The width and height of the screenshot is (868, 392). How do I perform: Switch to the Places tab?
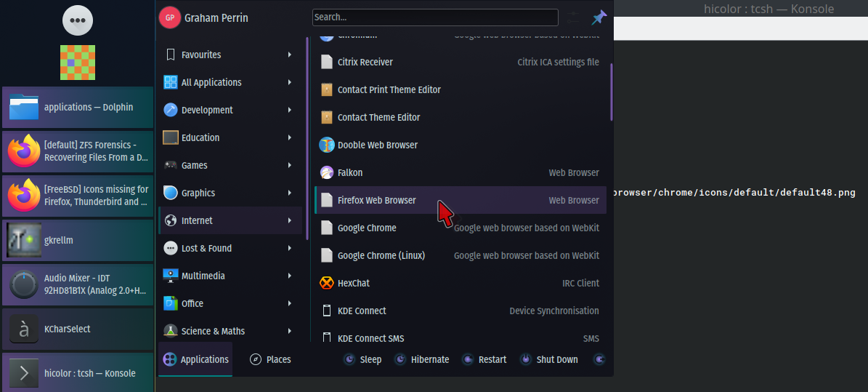point(270,359)
